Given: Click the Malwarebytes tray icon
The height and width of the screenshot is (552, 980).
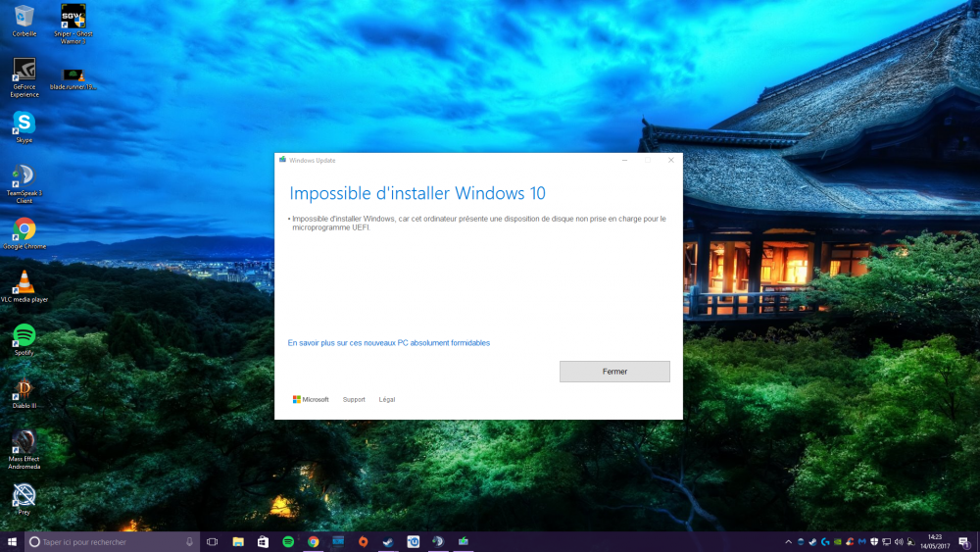Looking at the screenshot, I should click(x=861, y=542).
